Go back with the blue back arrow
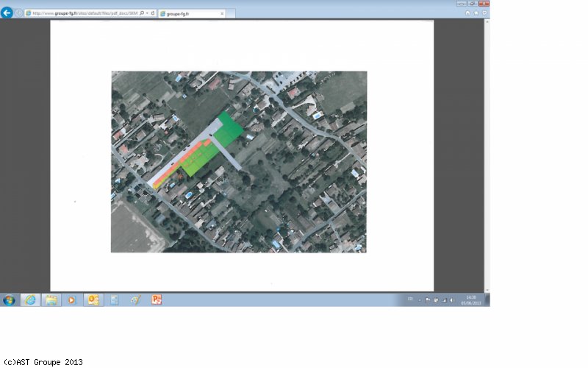 (7, 13)
